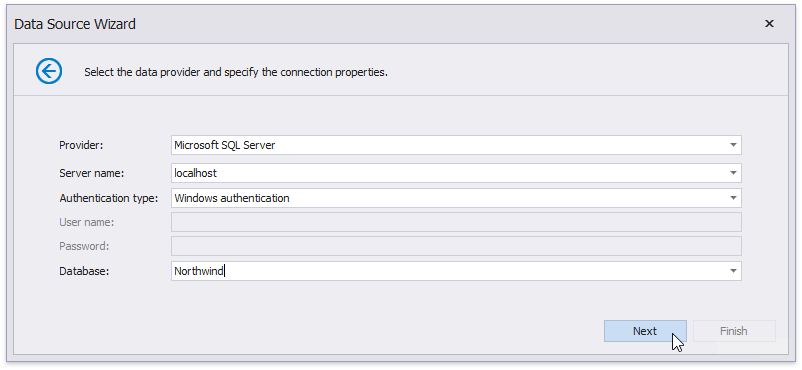The width and height of the screenshot is (802, 370).
Task: Open the Database dropdown arrow
Action: coord(733,271)
